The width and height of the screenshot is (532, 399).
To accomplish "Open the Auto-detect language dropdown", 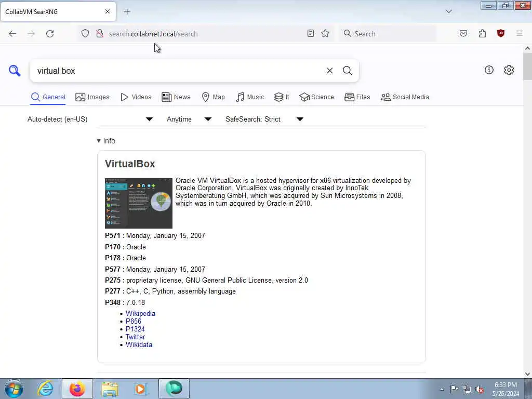I will coord(90,119).
